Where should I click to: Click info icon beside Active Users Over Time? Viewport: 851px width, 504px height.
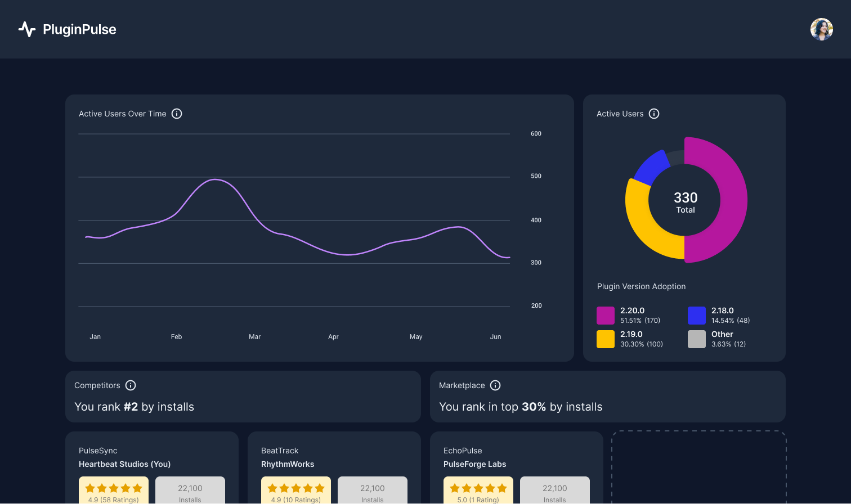(177, 114)
